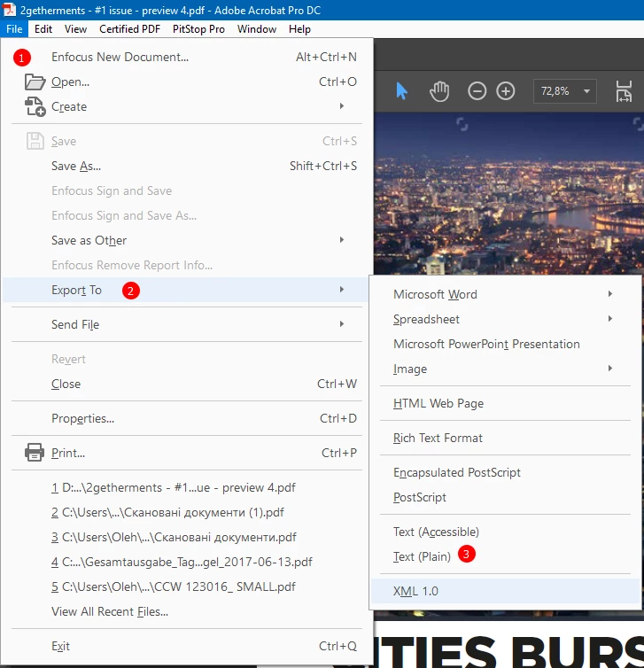Select Save as Other entry
This screenshot has height=668, width=644.
click(x=186, y=240)
